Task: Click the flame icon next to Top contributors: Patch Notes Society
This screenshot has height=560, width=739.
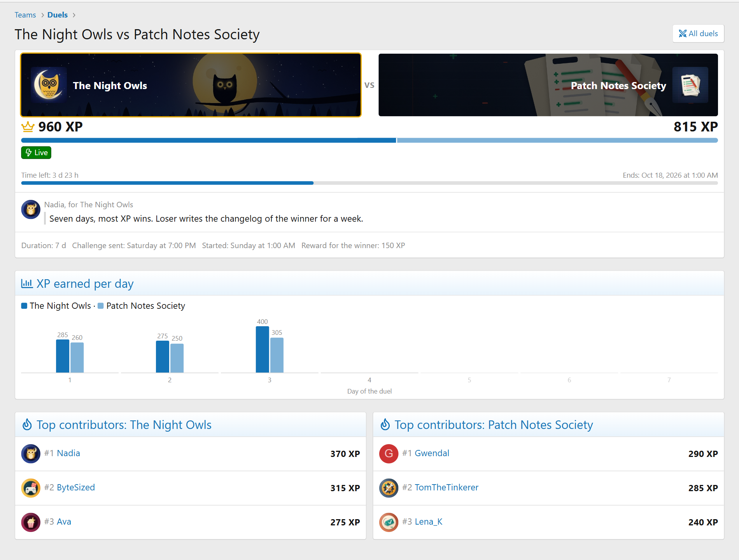Action: [385, 425]
